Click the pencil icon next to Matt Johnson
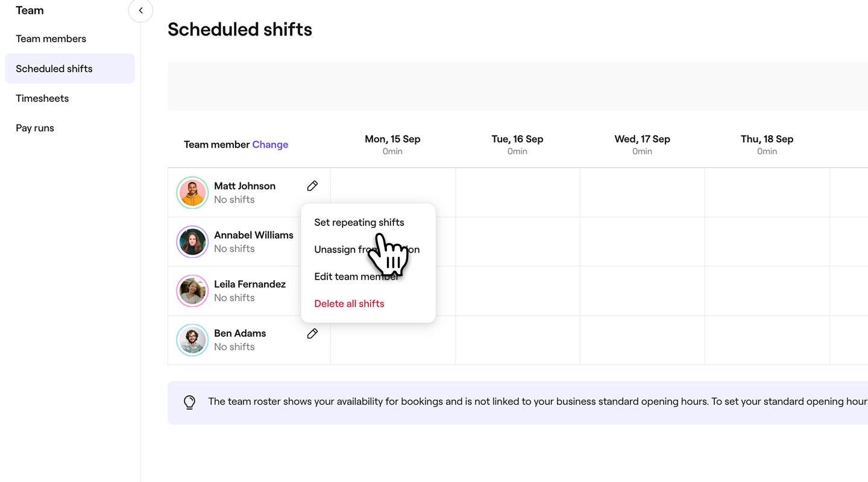 tap(312, 186)
